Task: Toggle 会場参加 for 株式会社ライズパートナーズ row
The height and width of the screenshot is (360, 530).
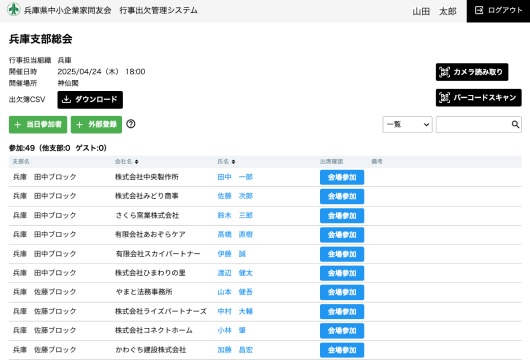Action: click(342, 311)
